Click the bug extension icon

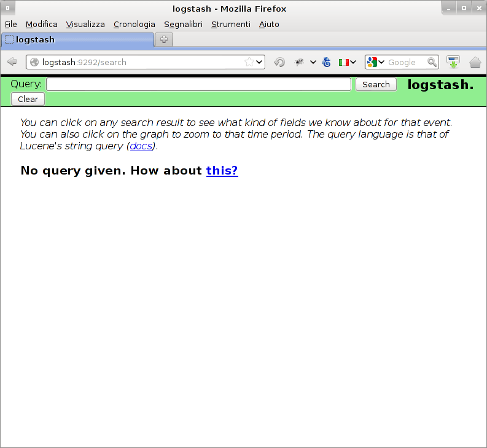[x=299, y=62]
